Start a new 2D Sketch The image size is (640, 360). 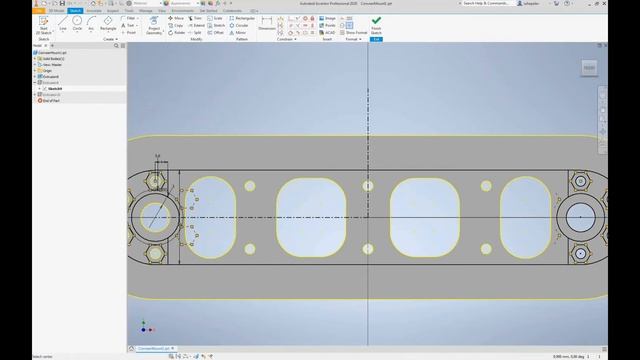tap(43, 25)
